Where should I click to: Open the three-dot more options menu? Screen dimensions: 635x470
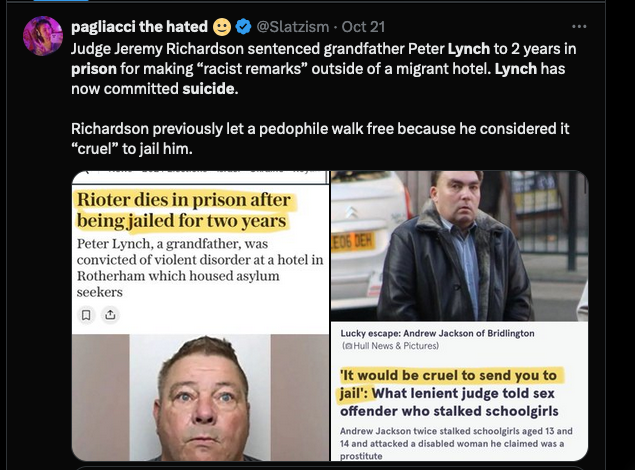click(579, 27)
